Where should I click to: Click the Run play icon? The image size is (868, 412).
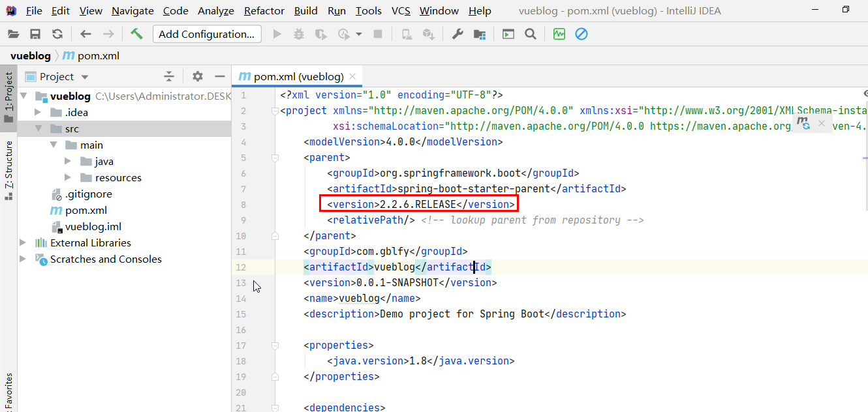[x=277, y=34]
